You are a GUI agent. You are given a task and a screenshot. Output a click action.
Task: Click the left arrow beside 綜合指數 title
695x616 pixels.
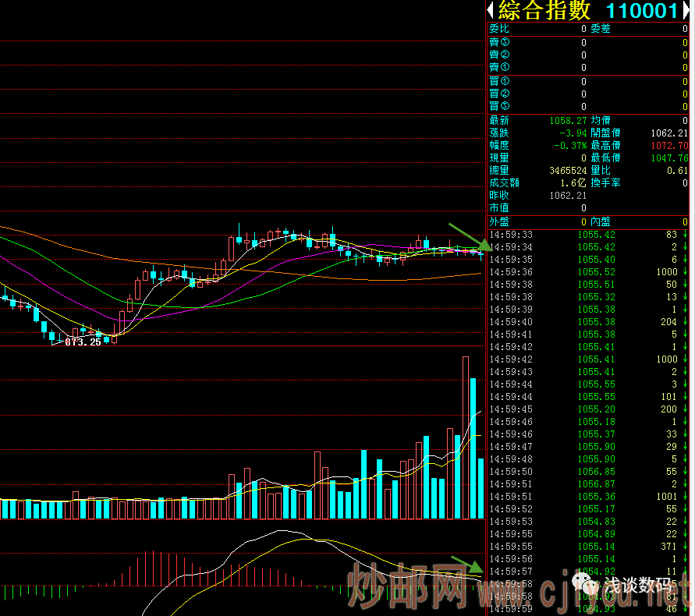(x=490, y=10)
